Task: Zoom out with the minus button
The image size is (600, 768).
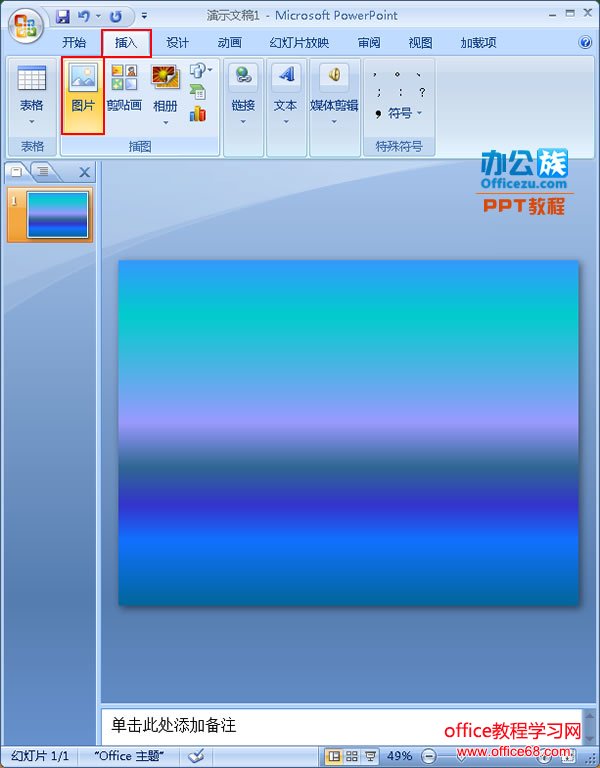Action: tap(429, 756)
